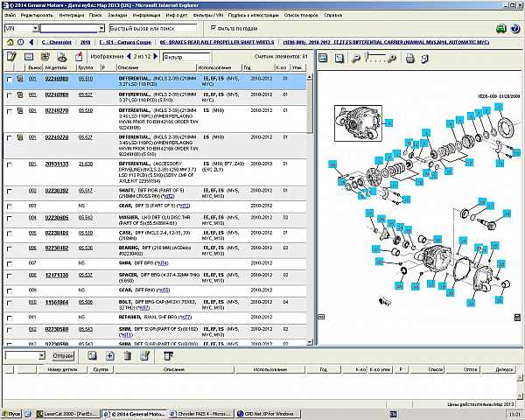The width and height of the screenshot is (525, 420).
Task: Click the delete trash icon in the order toolbar
Action: click(126, 356)
